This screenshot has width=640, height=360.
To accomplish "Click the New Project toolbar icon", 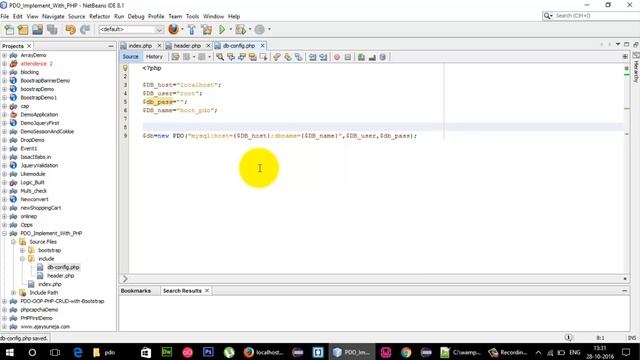I will click(x=23, y=29).
